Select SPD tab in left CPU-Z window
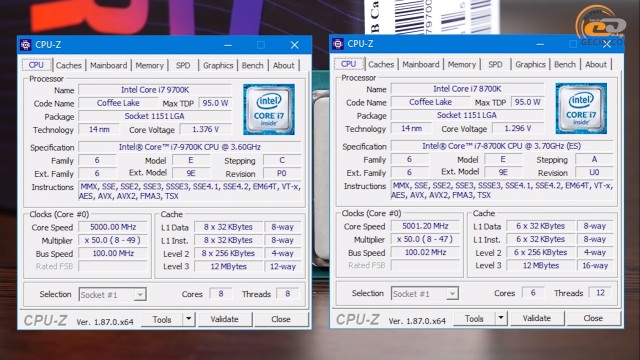This screenshot has height=360, width=640. click(x=183, y=65)
